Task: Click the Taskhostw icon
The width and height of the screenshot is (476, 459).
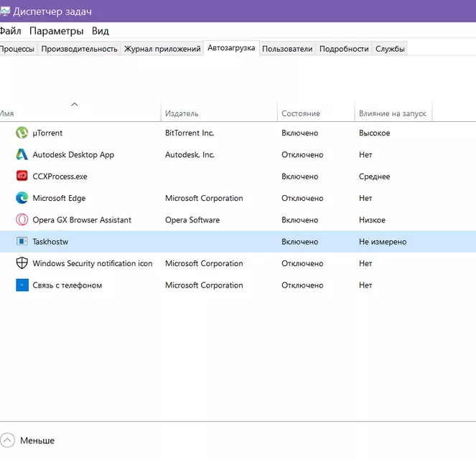Action: pos(22,241)
